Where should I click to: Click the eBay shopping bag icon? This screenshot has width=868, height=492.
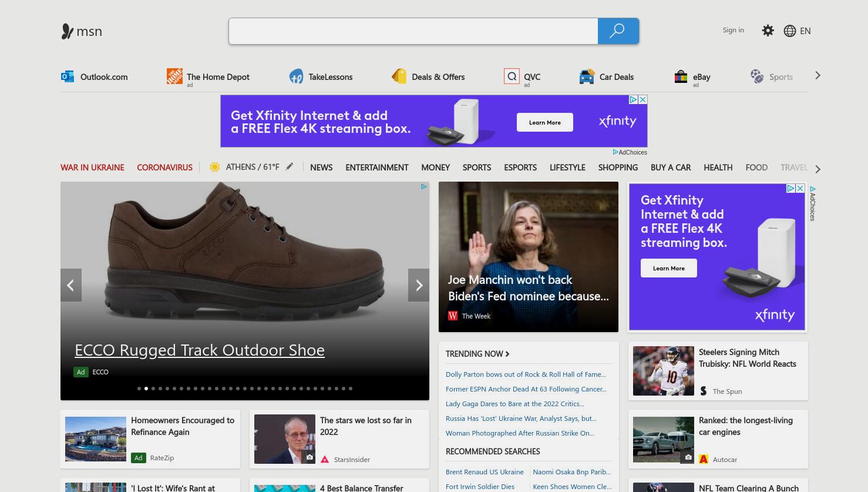point(681,76)
